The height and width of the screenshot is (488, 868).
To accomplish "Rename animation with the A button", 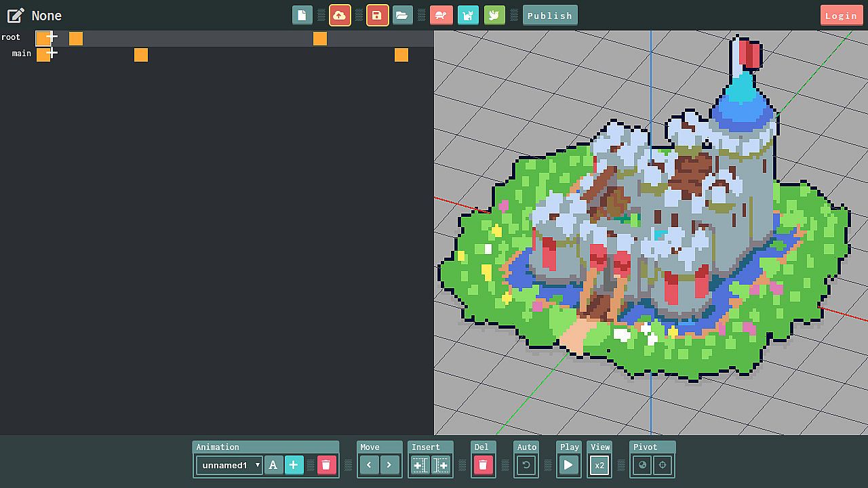I will click(x=273, y=466).
